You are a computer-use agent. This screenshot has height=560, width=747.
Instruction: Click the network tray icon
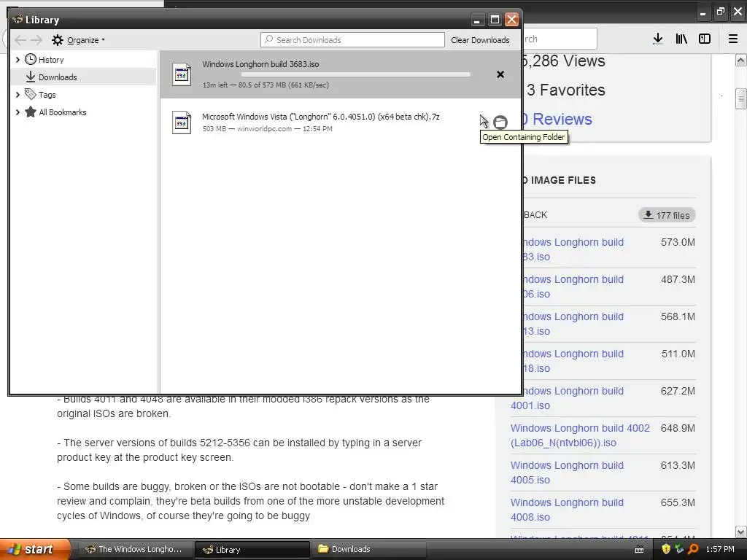pos(679,549)
